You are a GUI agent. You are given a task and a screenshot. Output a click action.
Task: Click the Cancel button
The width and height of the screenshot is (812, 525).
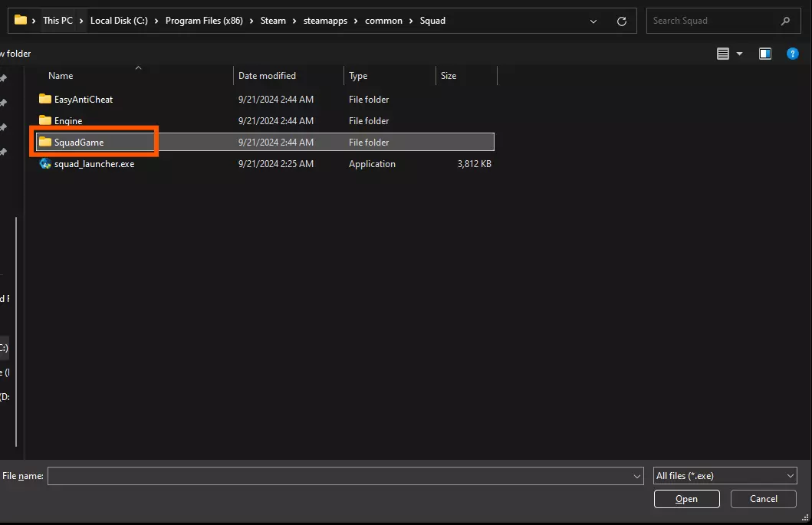click(x=764, y=499)
